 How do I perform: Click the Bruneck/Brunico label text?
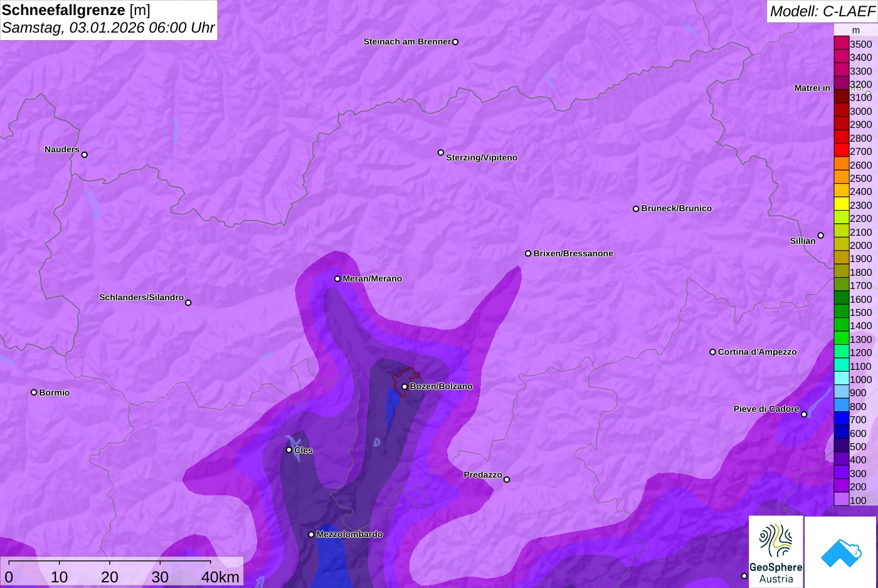click(x=677, y=209)
